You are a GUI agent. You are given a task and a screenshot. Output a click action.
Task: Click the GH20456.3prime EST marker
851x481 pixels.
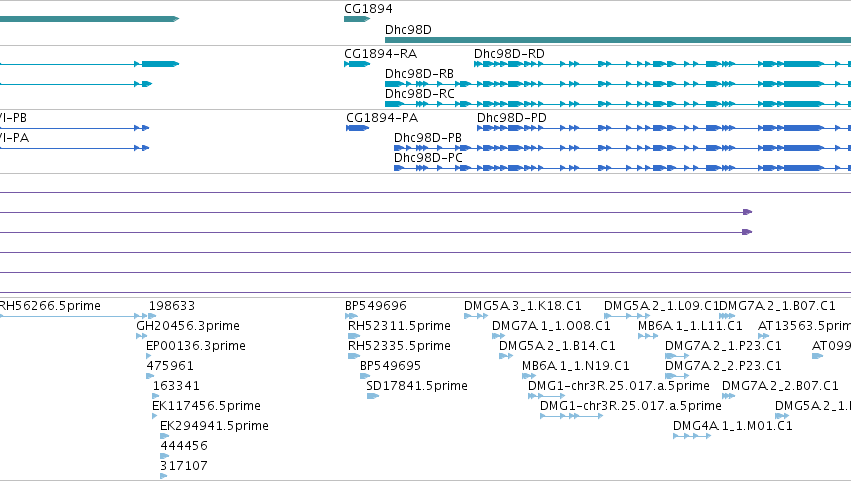point(142,336)
